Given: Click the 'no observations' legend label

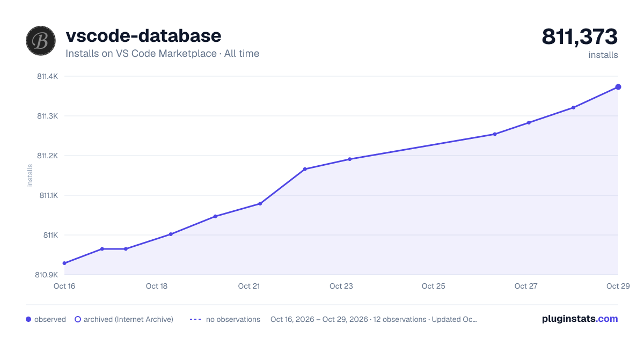Looking at the screenshot, I should coord(233,319).
